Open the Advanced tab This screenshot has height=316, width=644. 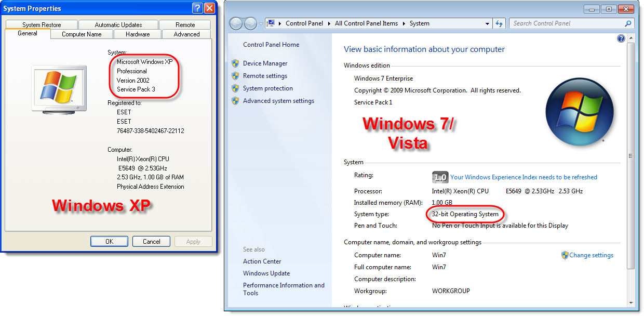tap(186, 34)
